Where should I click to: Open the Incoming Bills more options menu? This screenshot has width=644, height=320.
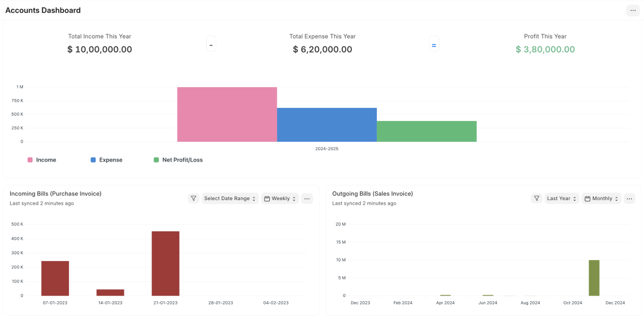click(307, 199)
